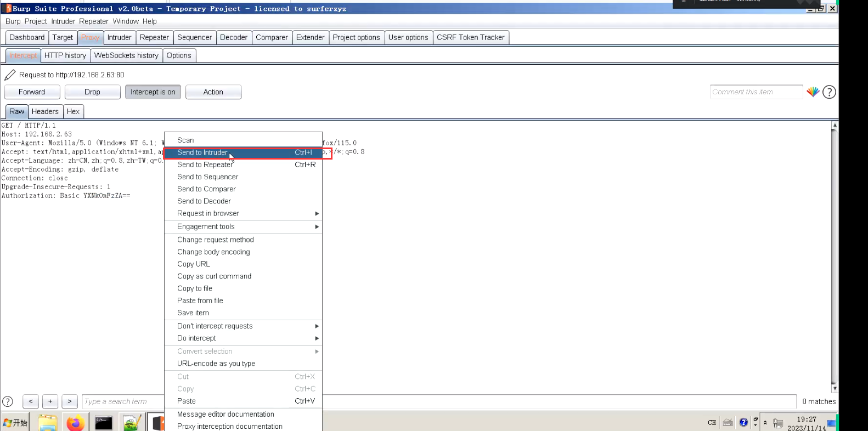Choose Change request method

(243, 240)
